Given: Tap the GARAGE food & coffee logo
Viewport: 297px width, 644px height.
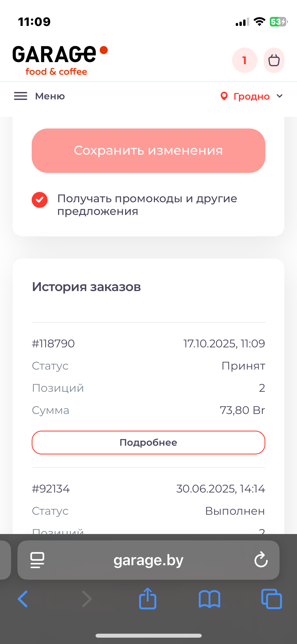Looking at the screenshot, I should click(x=60, y=60).
